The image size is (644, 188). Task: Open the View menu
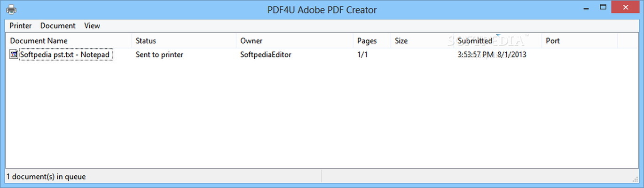(x=92, y=26)
